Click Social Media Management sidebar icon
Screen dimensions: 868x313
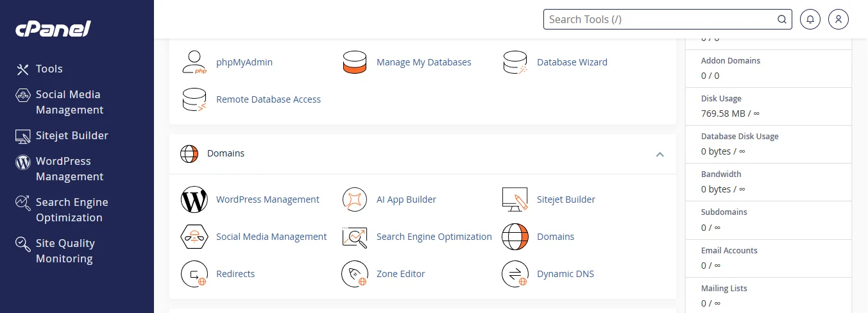pos(23,95)
